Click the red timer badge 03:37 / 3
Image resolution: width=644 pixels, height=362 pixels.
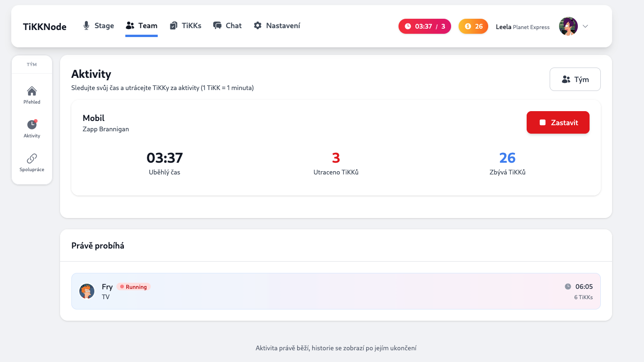click(x=424, y=26)
